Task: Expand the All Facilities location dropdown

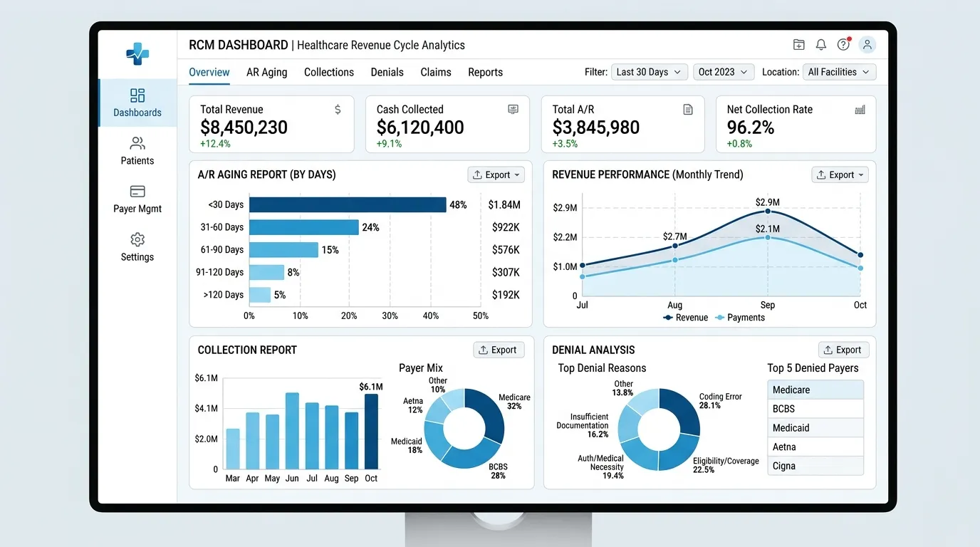Action: click(x=838, y=72)
